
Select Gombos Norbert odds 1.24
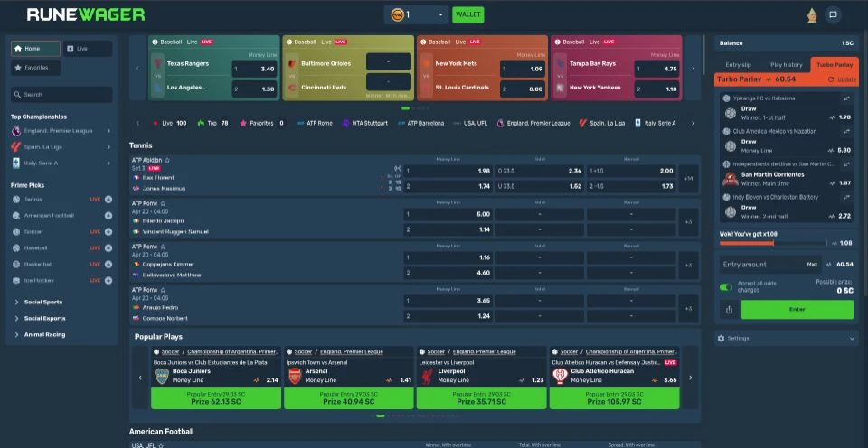click(448, 316)
